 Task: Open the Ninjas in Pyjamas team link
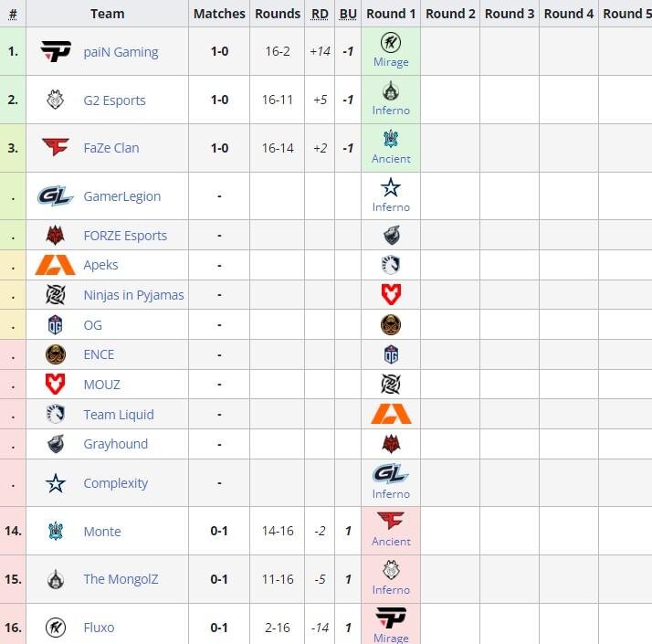pyautogui.click(x=133, y=295)
